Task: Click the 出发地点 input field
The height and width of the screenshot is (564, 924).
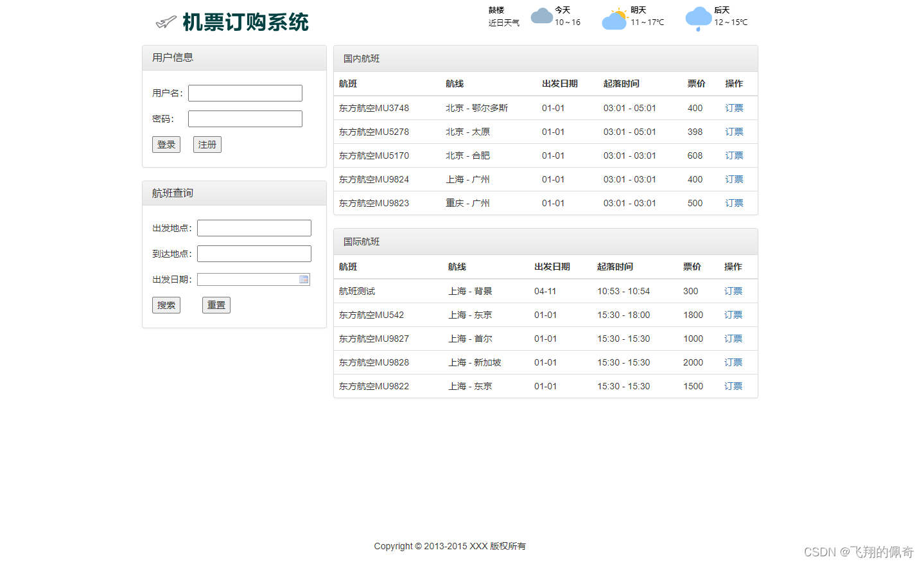Action: pyautogui.click(x=254, y=227)
